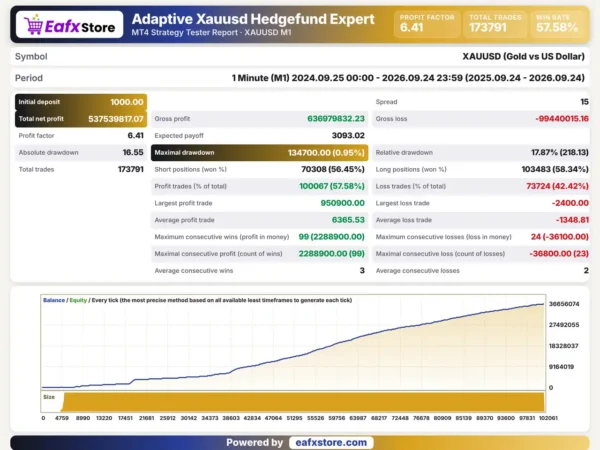Image resolution: width=600 pixels, height=450 pixels.
Task: Select the title Adaptive Xauusd Hedgefund Expert
Action: 253,19
